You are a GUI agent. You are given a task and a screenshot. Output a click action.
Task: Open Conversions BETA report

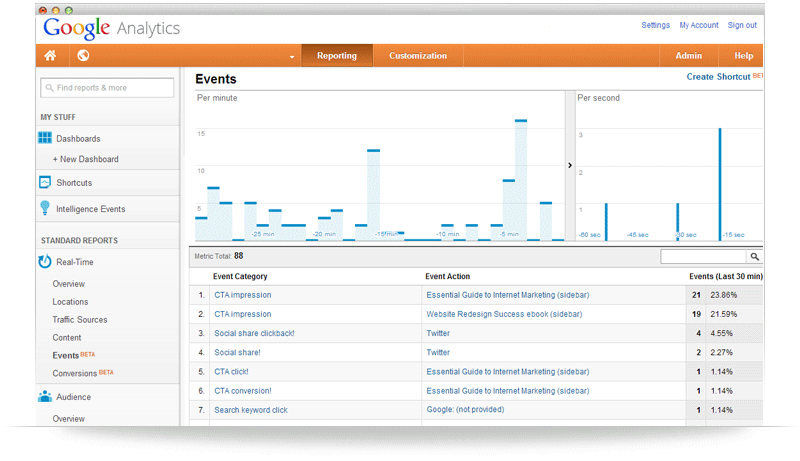83,373
